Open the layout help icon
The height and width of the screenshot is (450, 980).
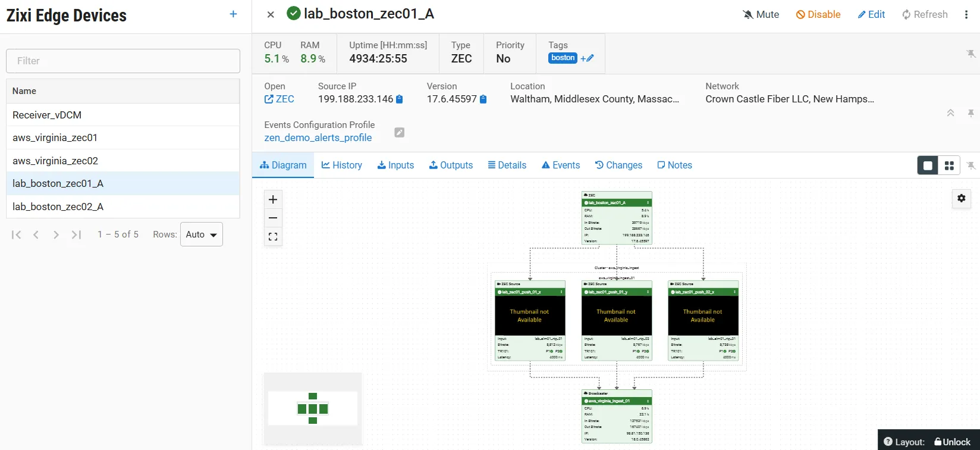pyautogui.click(x=888, y=442)
